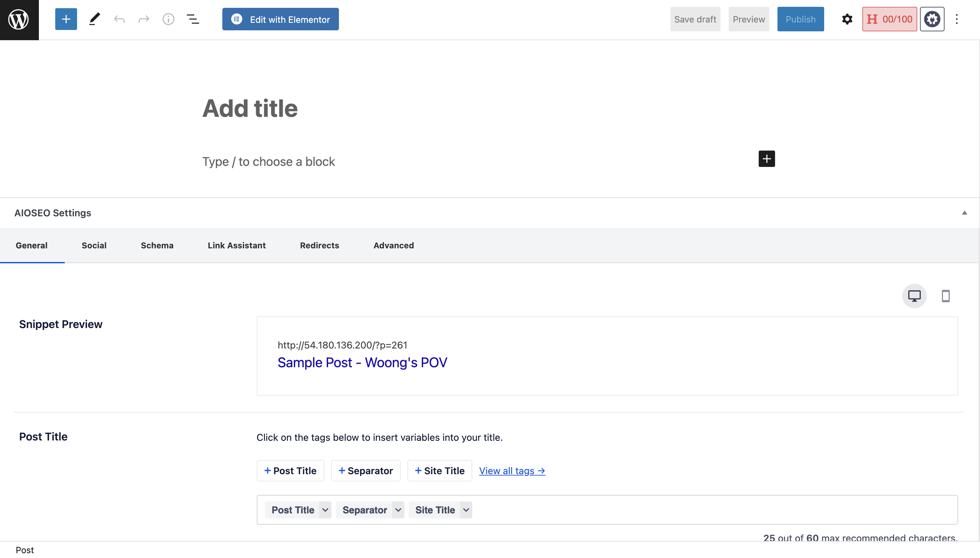The width and height of the screenshot is (980, 558).
Task: Open the document Details info icon
Action: click(x=168, y=19)
